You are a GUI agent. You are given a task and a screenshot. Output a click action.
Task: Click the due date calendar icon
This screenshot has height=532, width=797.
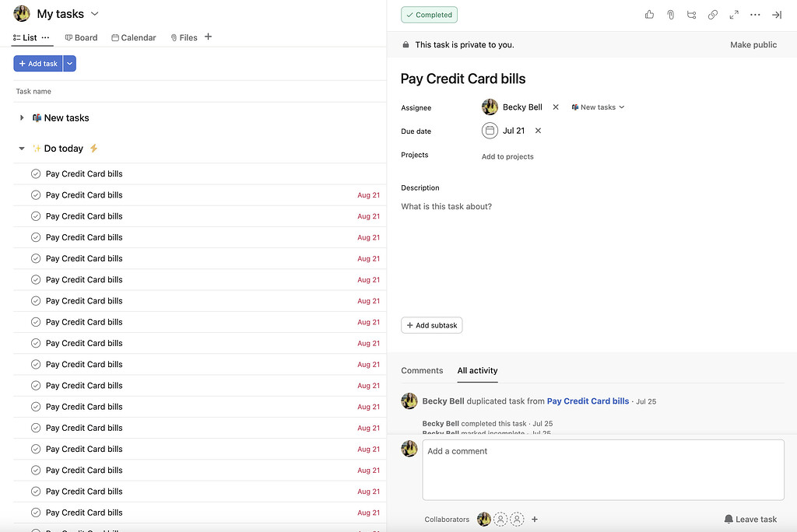(490, 131)
